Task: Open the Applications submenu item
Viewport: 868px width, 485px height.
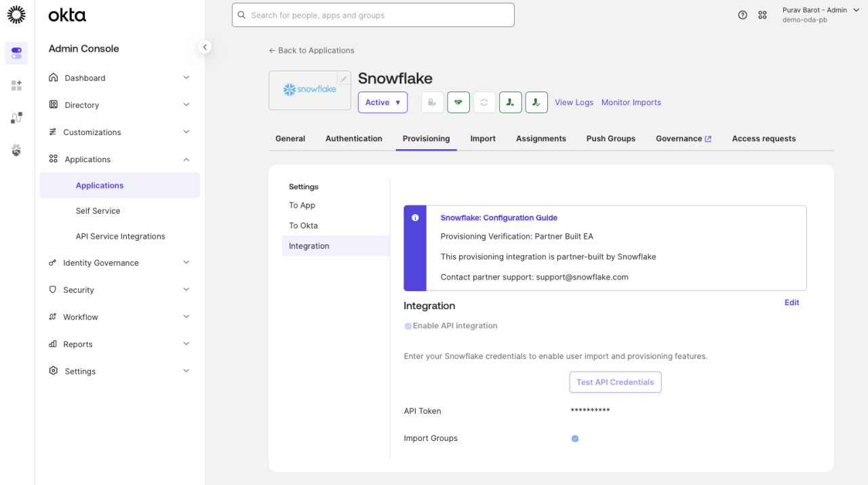Action: click(x=119, y=185)
